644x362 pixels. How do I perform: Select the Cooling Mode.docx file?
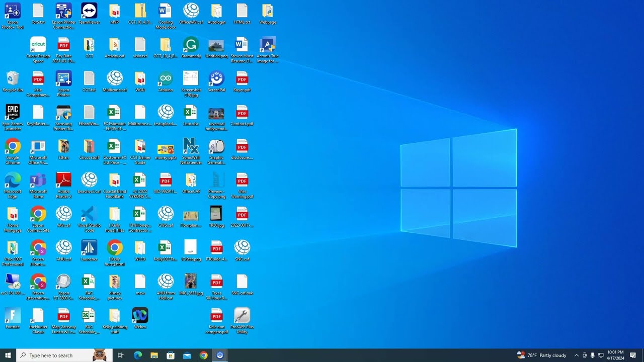pos(166,16)
